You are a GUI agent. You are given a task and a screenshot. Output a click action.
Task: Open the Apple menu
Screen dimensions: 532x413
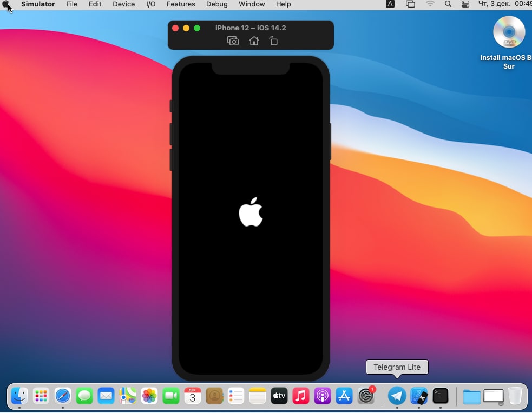coord(6,4)
